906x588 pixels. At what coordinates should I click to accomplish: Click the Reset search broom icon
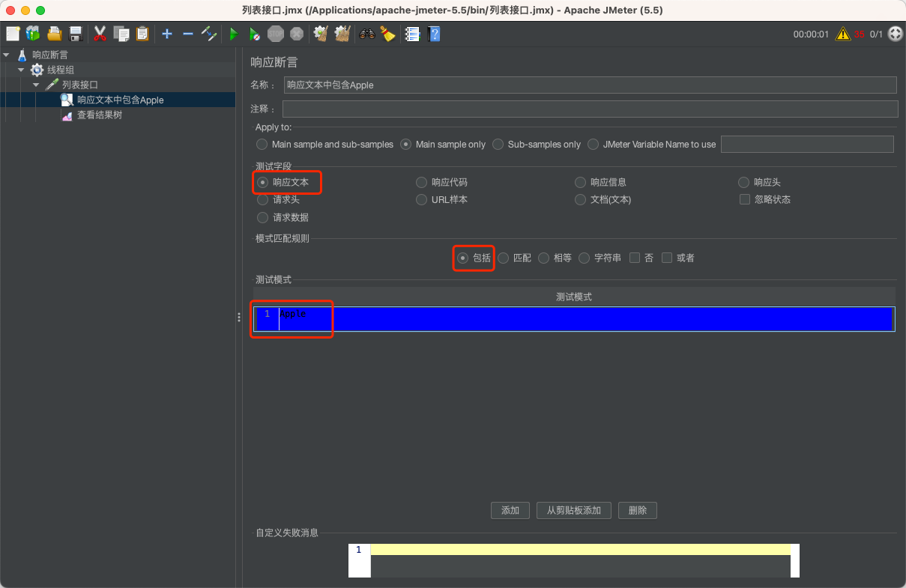387,34
